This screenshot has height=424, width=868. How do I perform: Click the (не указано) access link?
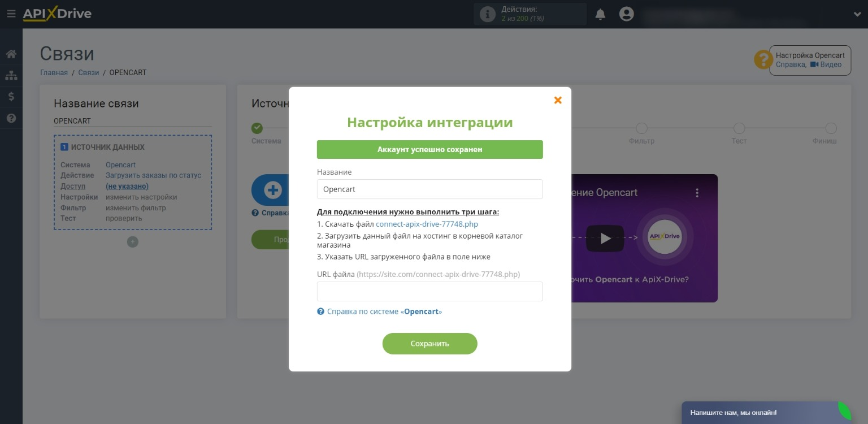click(127, 186)
